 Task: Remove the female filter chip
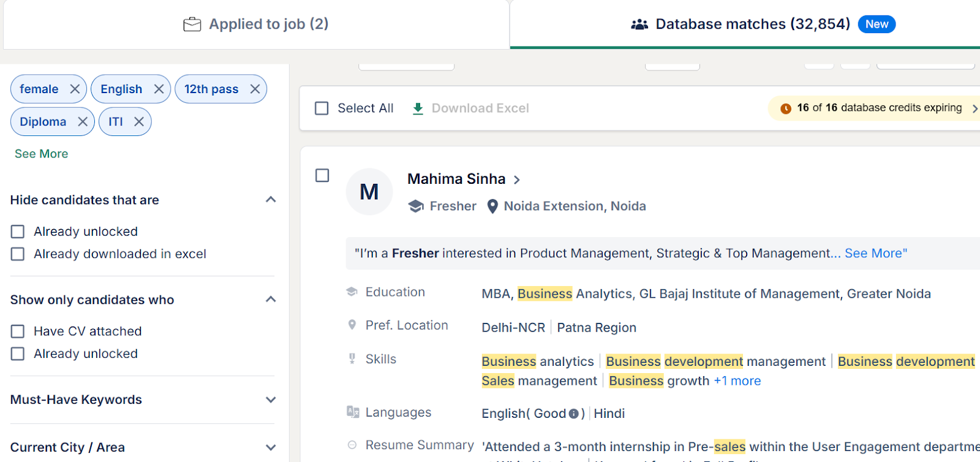[x=75, y=89]
